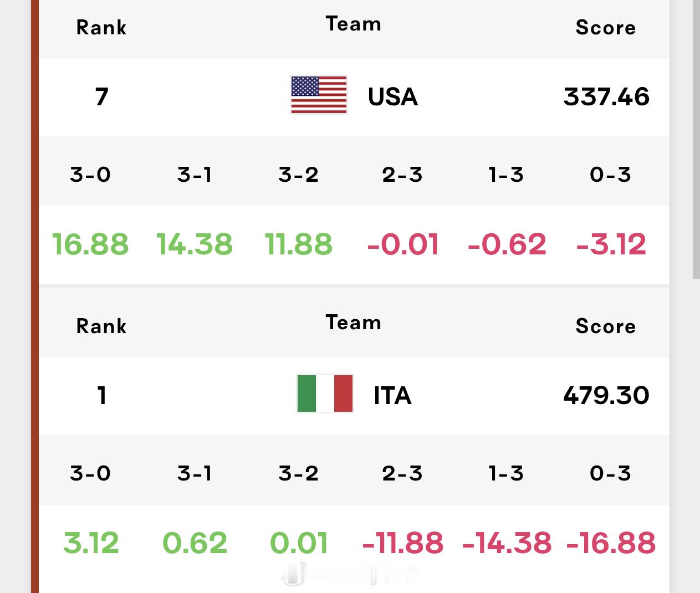The height and width of the screenshot is (593, 700).
Task: Click the Italy flag icon
Action: pos(325,393)
